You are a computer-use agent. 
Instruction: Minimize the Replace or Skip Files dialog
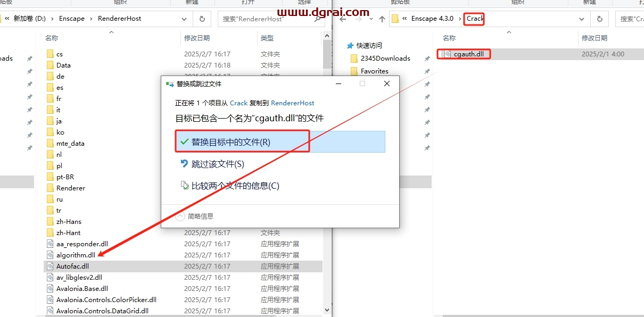pos(338,84)
